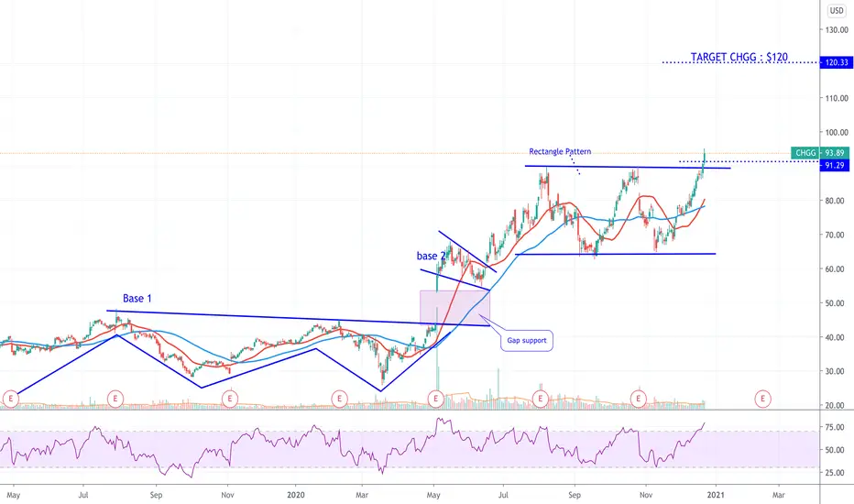Click the earnings E marker above November 2019
Viewport: 854px width, 504px height.
pyautogui.click(x=230, y=399)
